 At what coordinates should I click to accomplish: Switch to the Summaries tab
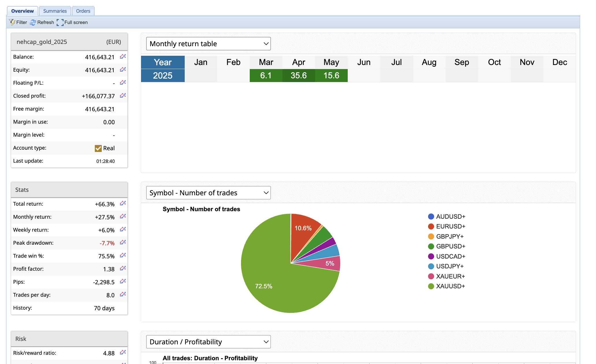tap(55, 11)
